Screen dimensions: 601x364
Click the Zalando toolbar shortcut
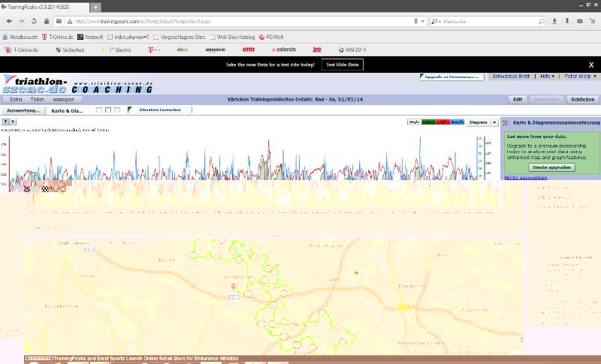(x=282, y=50)
